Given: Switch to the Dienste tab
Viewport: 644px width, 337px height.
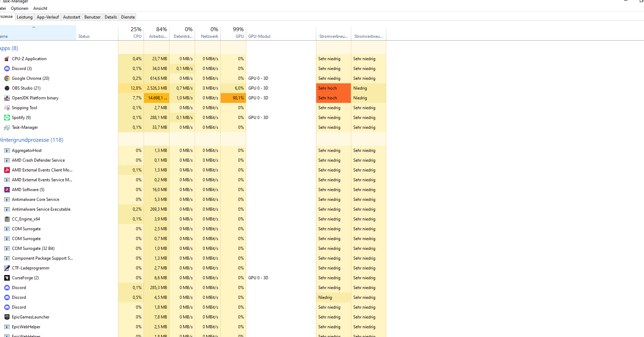Looking at the screenshot, I should click(x=128, y=17).
